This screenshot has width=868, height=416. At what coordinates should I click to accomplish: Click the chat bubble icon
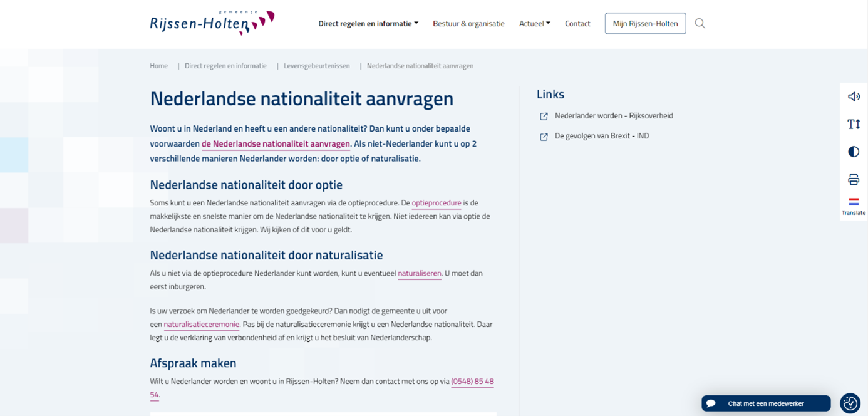pos(711,403)
